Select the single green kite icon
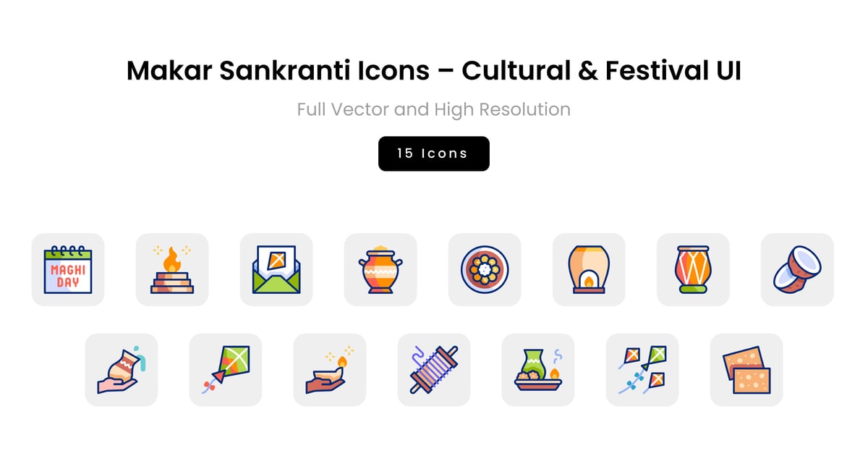Screen dimensions: 868x456 tap(226, 369)
